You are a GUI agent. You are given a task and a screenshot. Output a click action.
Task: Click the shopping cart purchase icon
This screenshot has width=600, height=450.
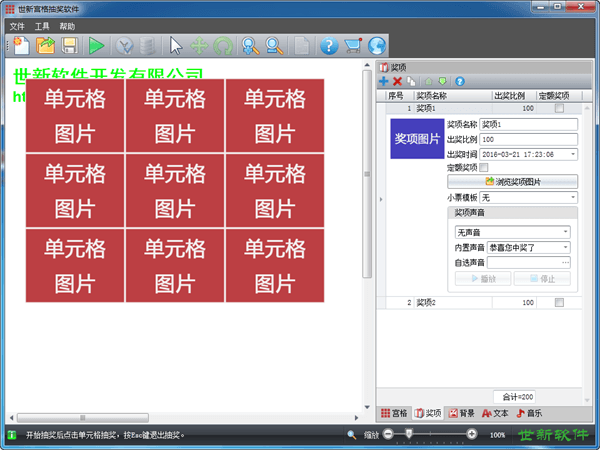tap(352, 45)
